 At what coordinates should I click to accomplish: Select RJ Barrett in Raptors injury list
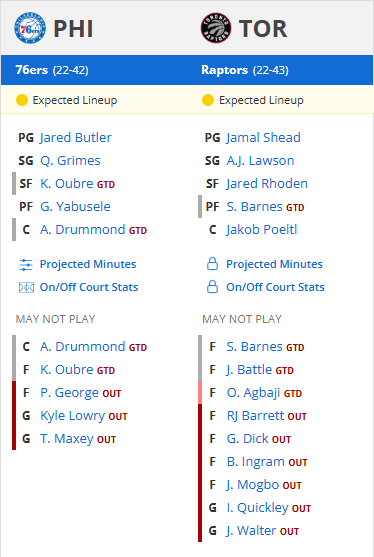pyautogui.click(x=255, y=416)
